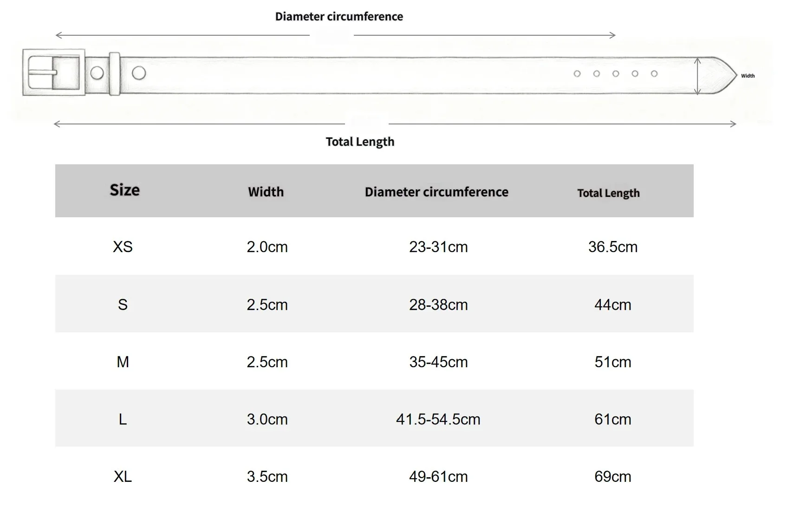Click the 28-38cm circumference cell
The width and height of the screenshot is (794, 532).
(438, 305)
